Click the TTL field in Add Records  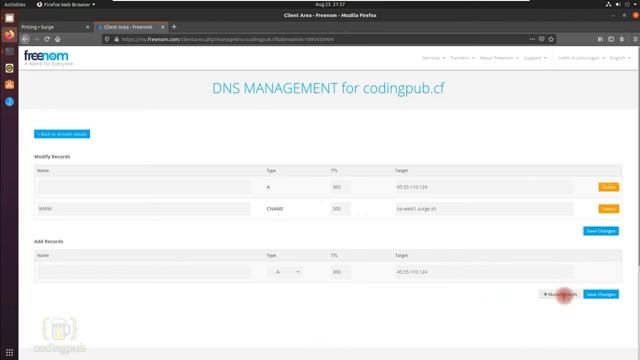point(340,272)
